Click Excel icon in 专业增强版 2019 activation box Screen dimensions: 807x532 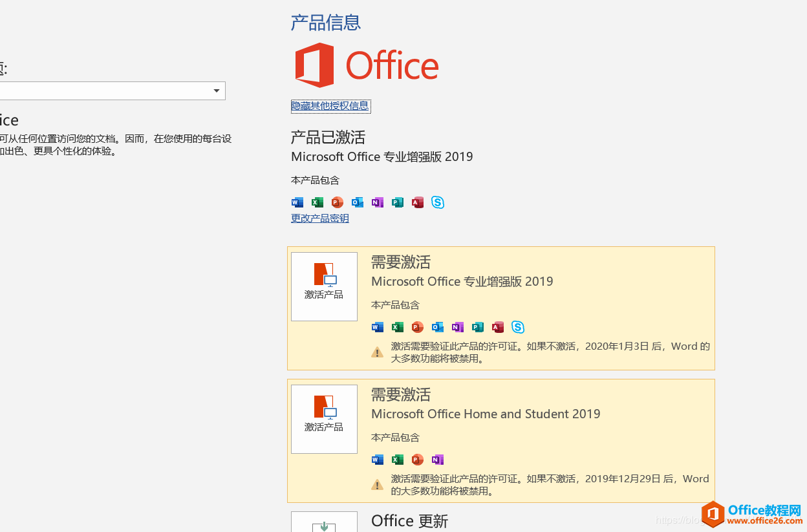(x=398, y=327)
